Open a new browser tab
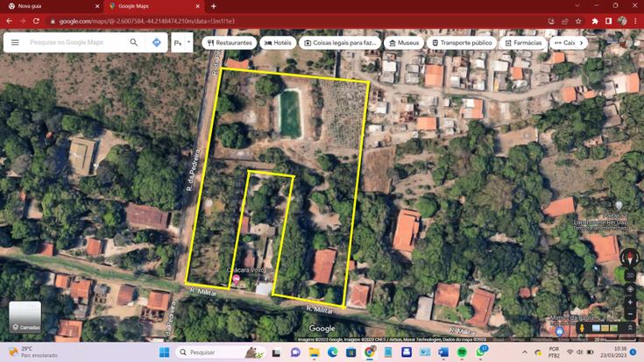This screenshot has height=362, width=644. pos(214,6)
